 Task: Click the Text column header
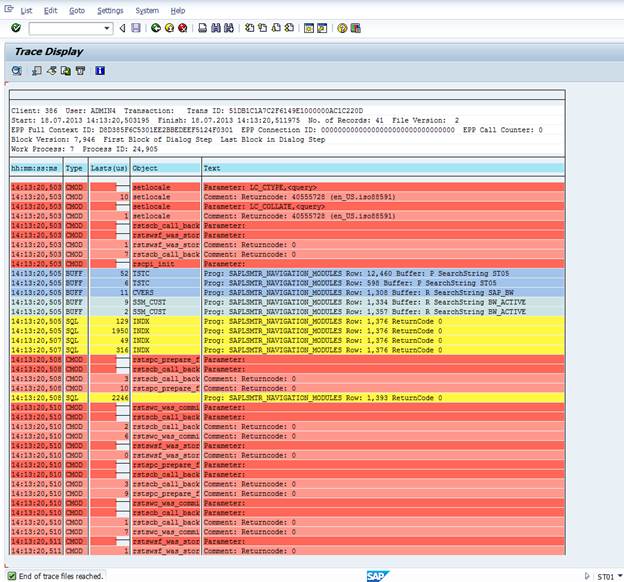[383, 168]
